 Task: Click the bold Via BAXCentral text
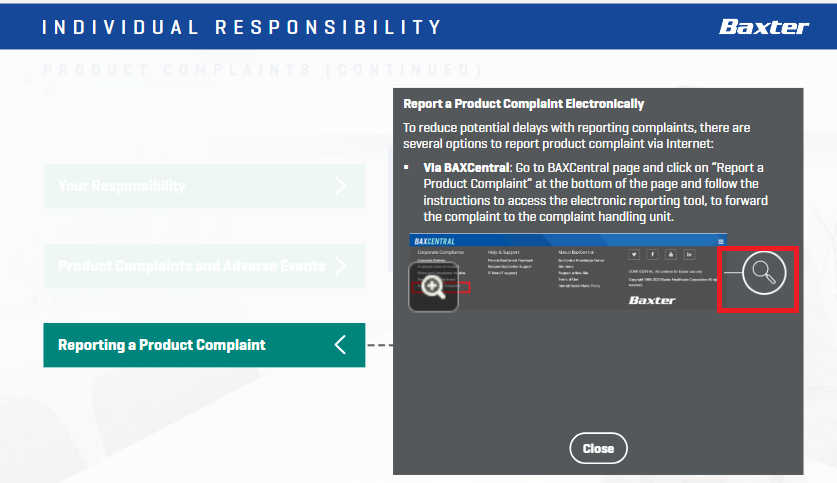467,168
